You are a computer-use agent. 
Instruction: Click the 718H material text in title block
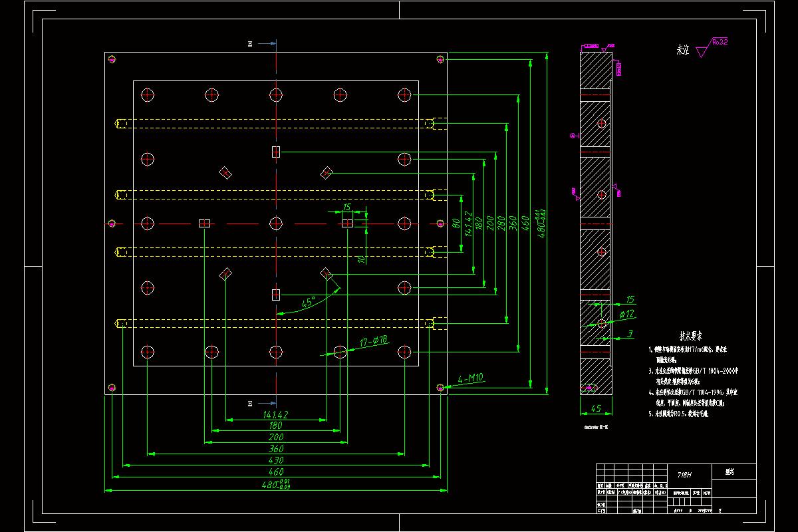click(x=684, y=475)
